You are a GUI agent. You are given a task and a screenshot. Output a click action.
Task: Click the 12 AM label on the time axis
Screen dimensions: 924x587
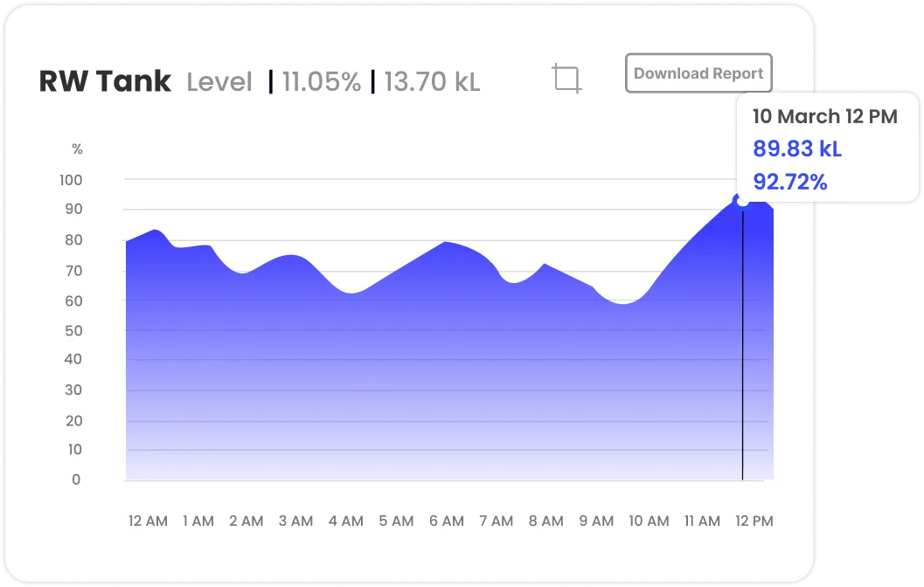[148, 521]
